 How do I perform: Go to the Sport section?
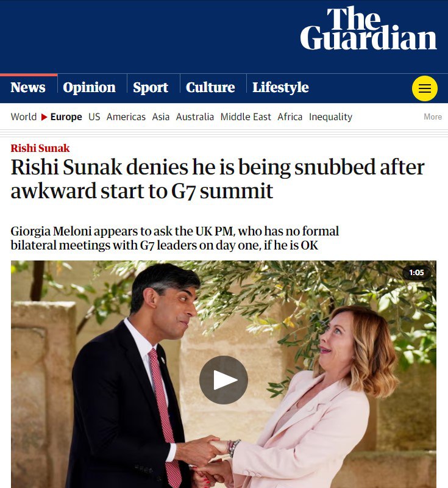(151, 87)
